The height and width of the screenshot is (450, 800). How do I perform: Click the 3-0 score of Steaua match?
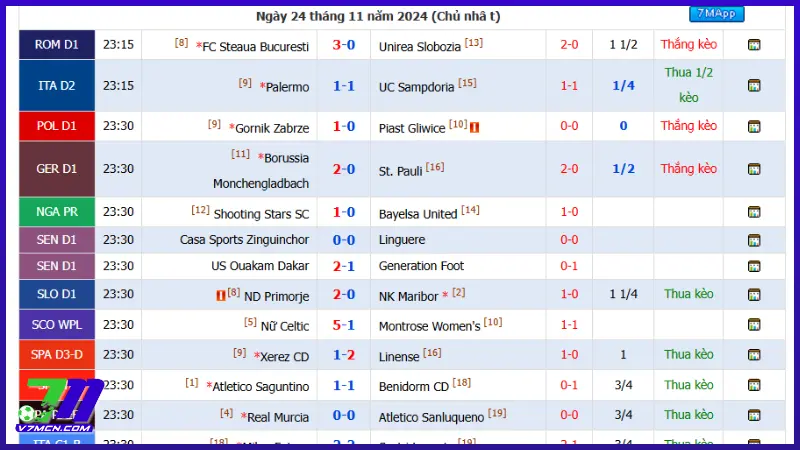click(x=344, y=45)
